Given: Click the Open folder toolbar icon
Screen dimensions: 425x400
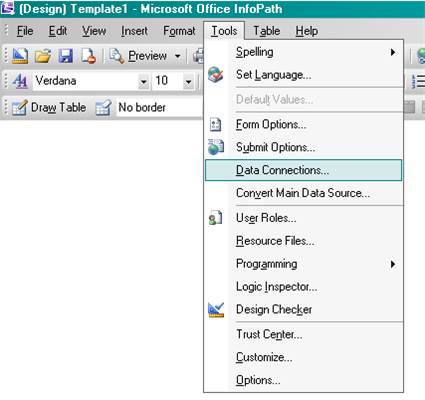Looking at the screenshot, I should click(43, 56).
